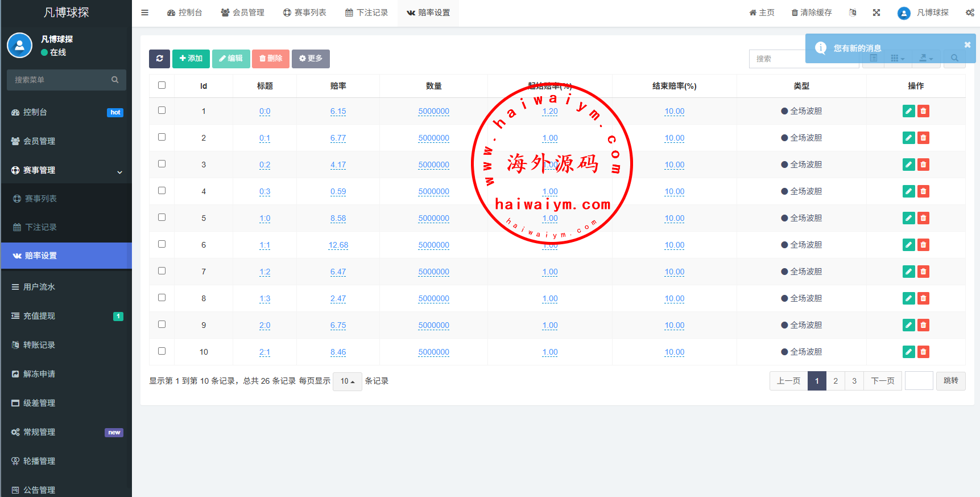
Task: Open settings cogs icon in top right
Action: 970,13
